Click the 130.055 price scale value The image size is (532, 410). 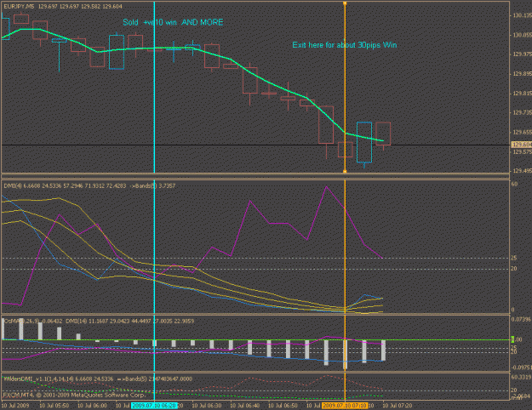(522, 35)
